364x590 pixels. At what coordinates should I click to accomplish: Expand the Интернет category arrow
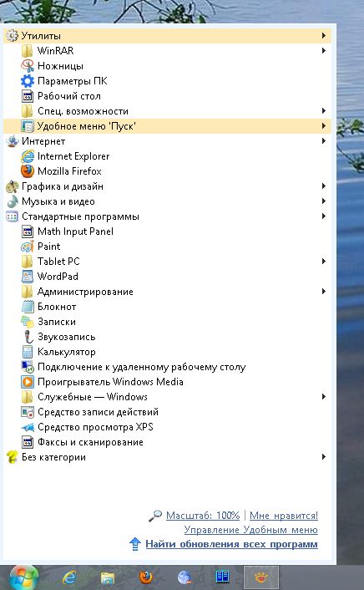(x=324, y=141)
